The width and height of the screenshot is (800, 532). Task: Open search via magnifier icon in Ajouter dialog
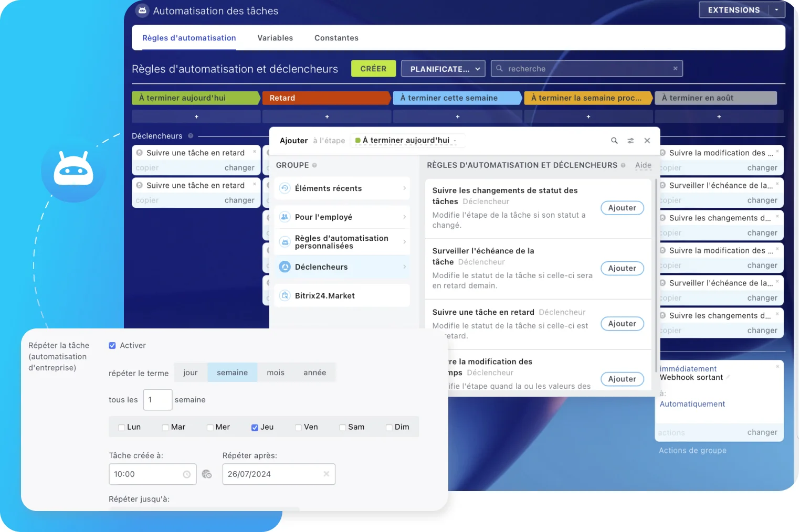point(614,141)
